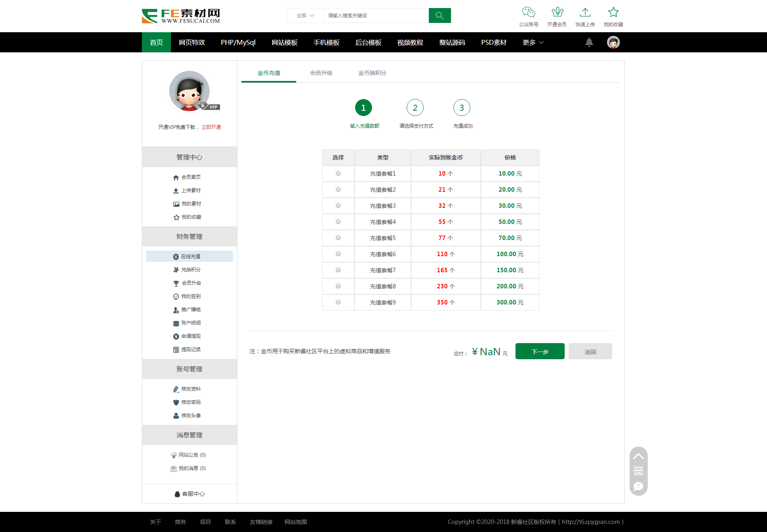Expand the 更多 navigation menu
The image size is (767, 532).
click(533, 42)
